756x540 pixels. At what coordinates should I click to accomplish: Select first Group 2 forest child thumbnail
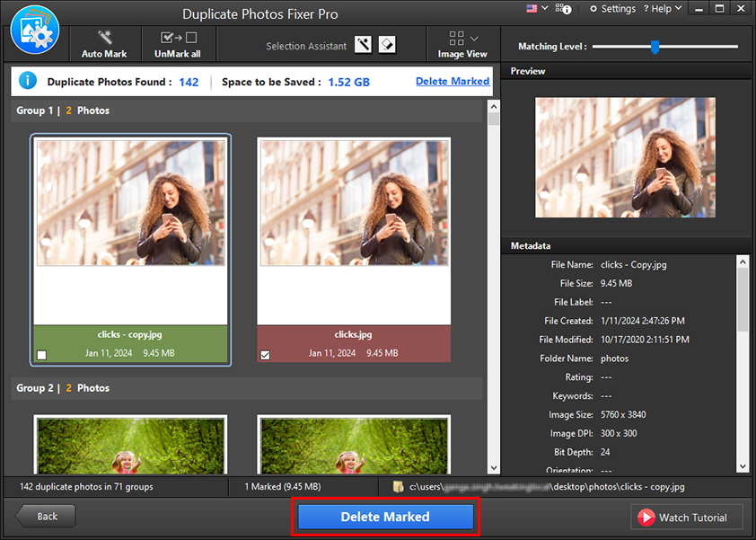(131, 446)
